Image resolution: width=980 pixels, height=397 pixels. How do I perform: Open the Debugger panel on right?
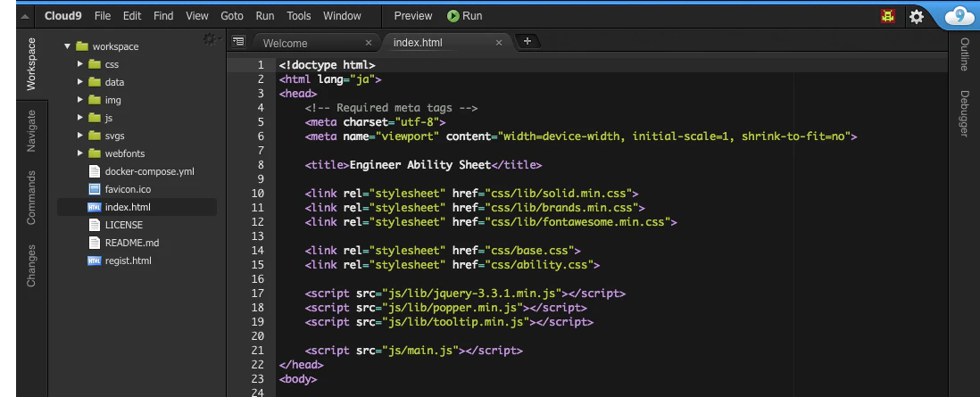tap(964, 114)
